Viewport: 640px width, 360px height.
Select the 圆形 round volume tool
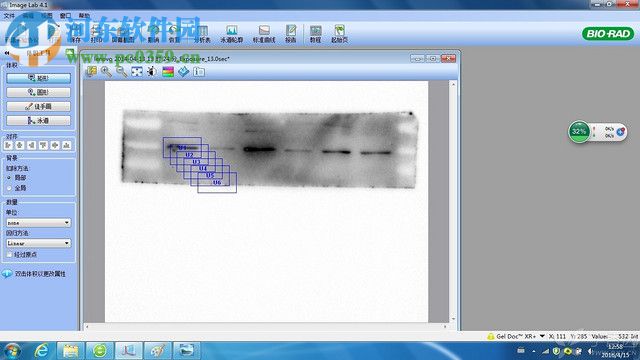(x=38, y=92)
